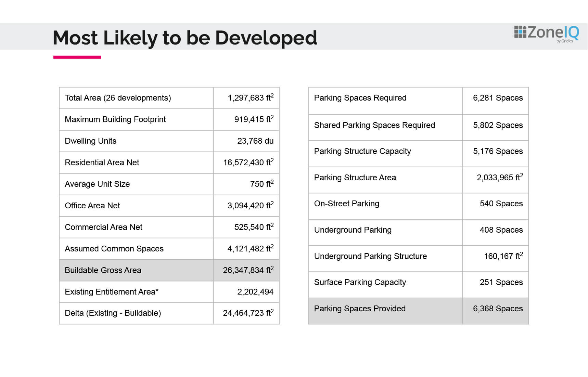Screen dimensions: 588x377
Task: Select the Most Likely to be Developed title
Action: [x=185, y=38]
